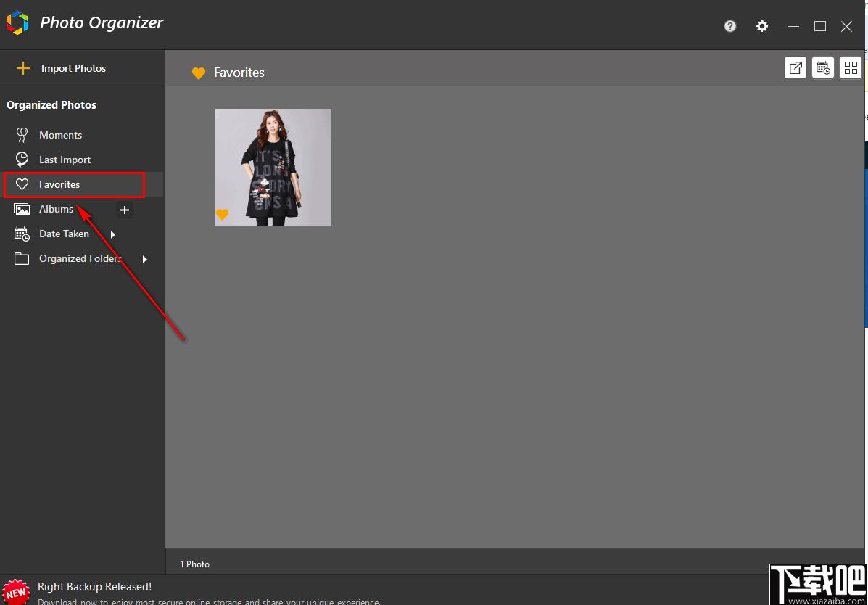
Task: Click the red NEW badge icon
Action: pyautogui.click(x=17, y=591)
